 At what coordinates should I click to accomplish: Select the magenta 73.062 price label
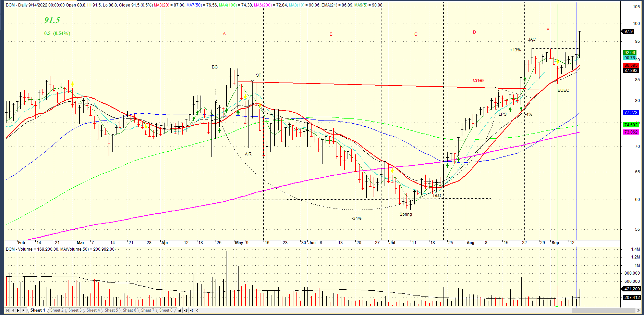pyautogui.click(x=631, y=132)
